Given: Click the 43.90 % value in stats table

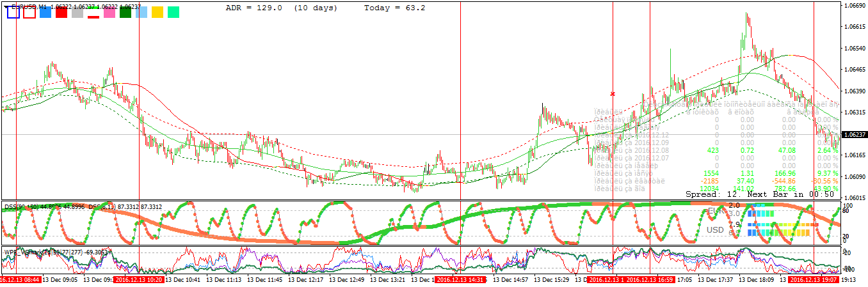Looking at the screenshot, I should pos(827,189).
